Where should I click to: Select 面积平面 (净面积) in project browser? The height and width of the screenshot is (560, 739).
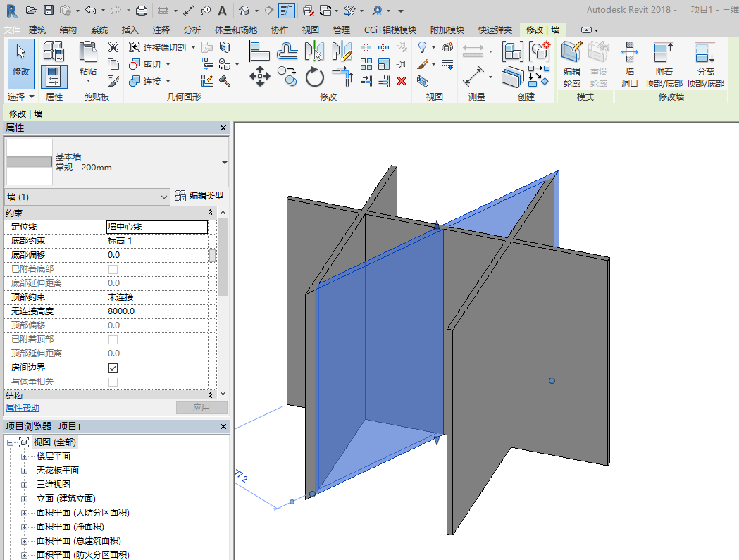click(70, 526)
